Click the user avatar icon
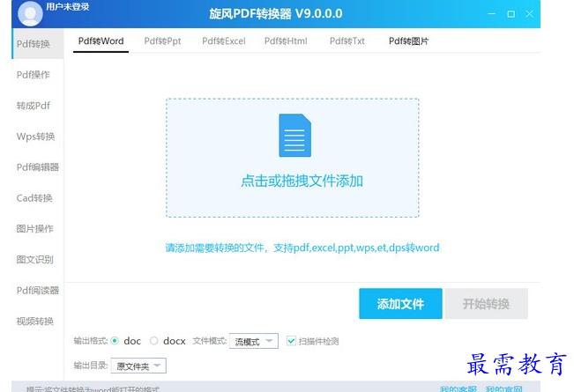 pos(30,13)
